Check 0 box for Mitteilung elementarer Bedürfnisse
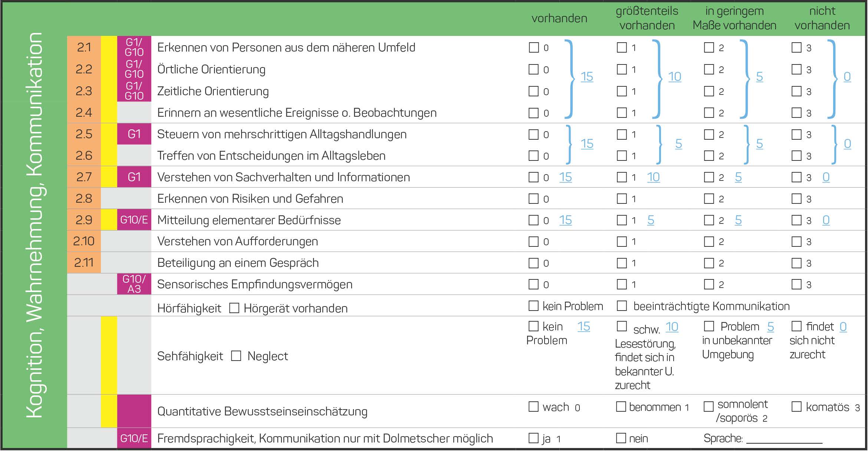This screenshot has width=868, height=451. point(534,220)
